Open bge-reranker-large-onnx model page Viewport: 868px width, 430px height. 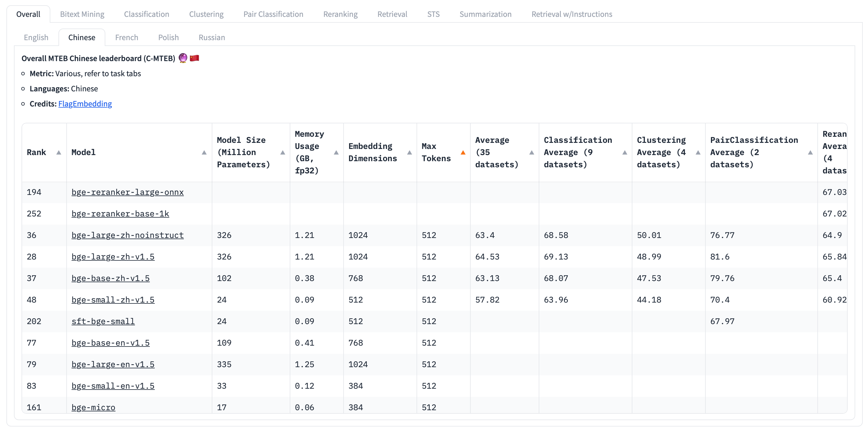click(x=127, y=192)
